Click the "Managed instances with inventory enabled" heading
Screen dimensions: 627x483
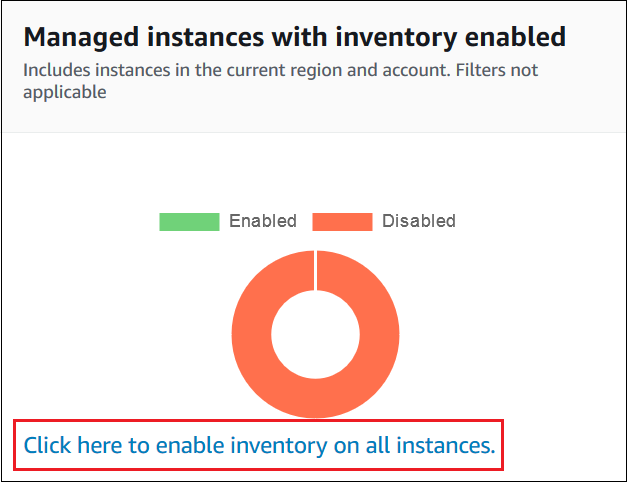click(x=294, y=38)
